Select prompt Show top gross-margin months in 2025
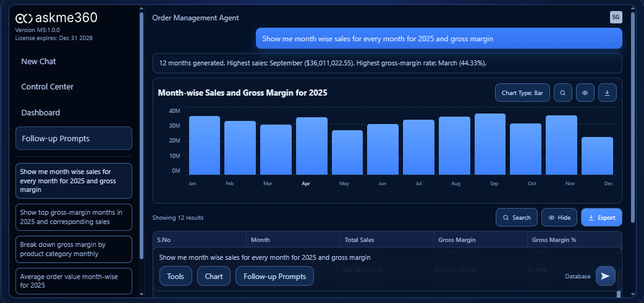This screenshot has width=644, height=303. click(74, 217)
